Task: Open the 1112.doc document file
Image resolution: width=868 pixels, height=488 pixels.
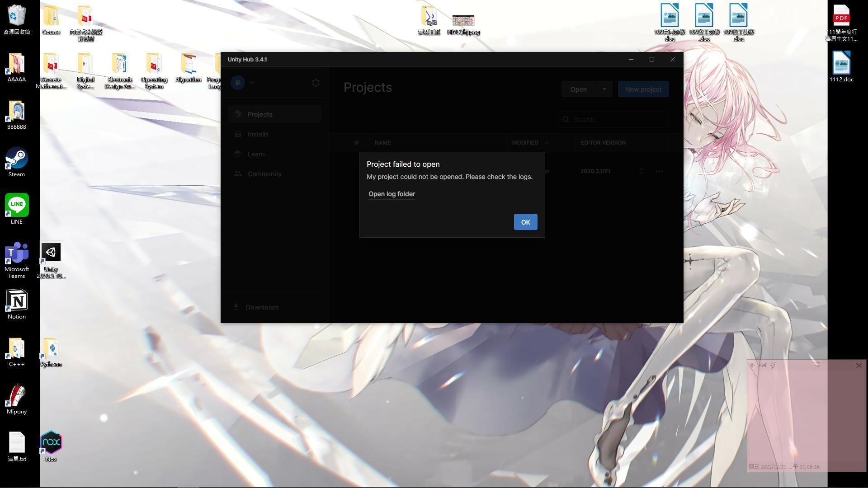Action: pyautogui.click(x=841, y=64)
